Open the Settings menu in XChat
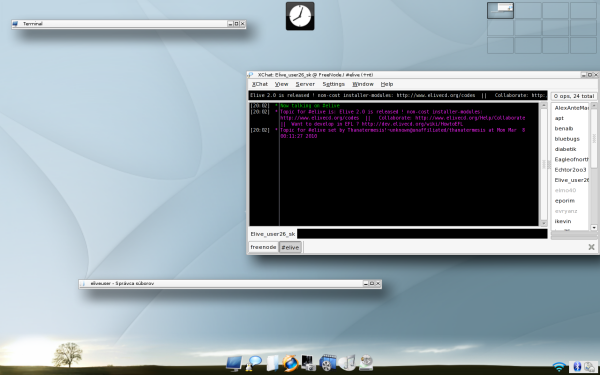Screen dimensions: 600x375 point(333,84)
